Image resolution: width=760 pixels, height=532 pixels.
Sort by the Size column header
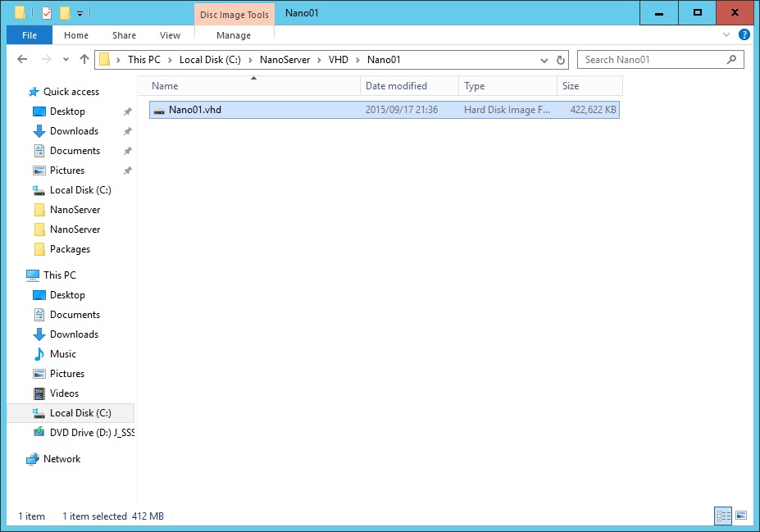click(x=589, y=86)
